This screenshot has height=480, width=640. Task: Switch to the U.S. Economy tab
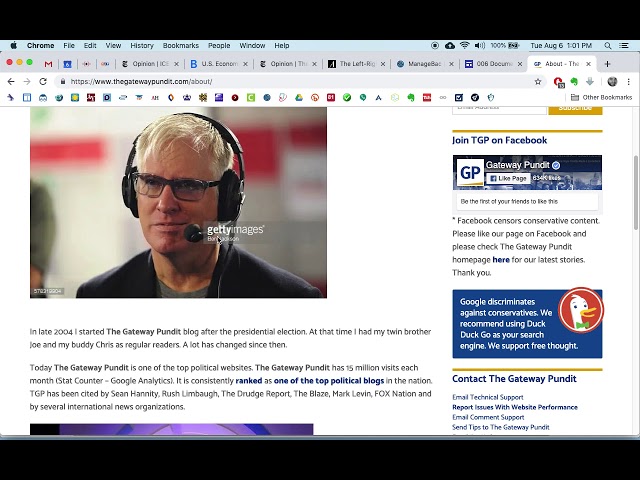point(219,64)
